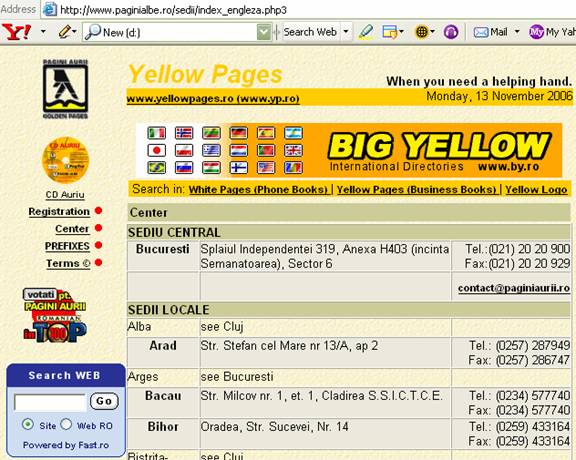Click the purple headphones music icon

[451, 32]
